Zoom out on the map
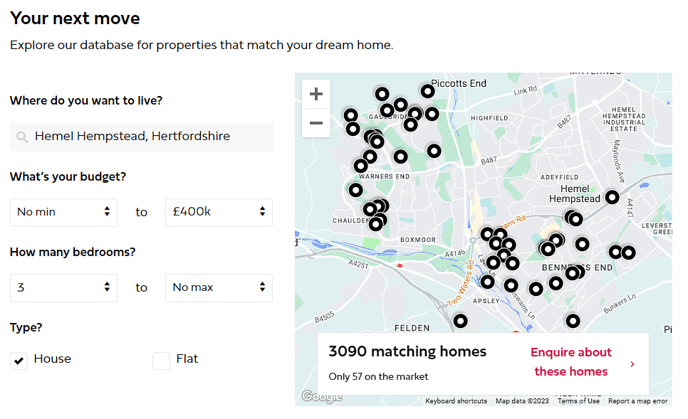Screen dimensions: 688x419 316,123
